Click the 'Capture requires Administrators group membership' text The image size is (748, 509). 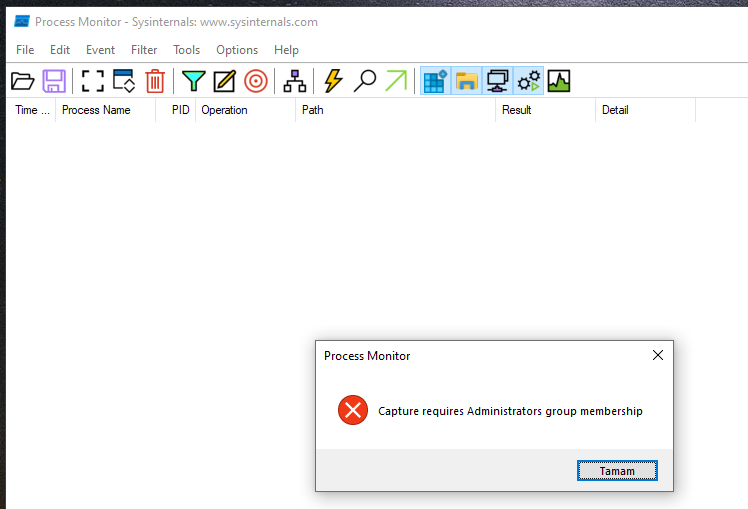[510, 411]
